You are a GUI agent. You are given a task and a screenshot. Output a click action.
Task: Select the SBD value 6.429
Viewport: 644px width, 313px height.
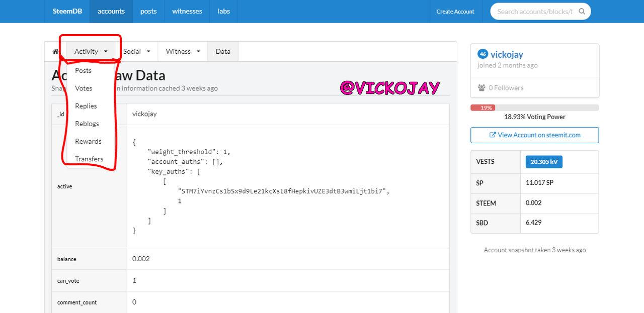533,223
